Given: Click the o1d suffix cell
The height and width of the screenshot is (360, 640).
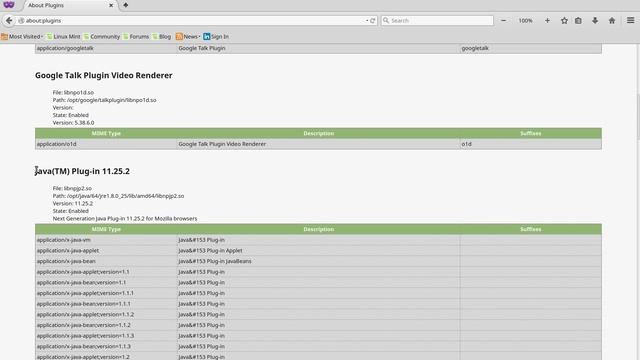Looking at the screenshot, I should tap(531, 144).
